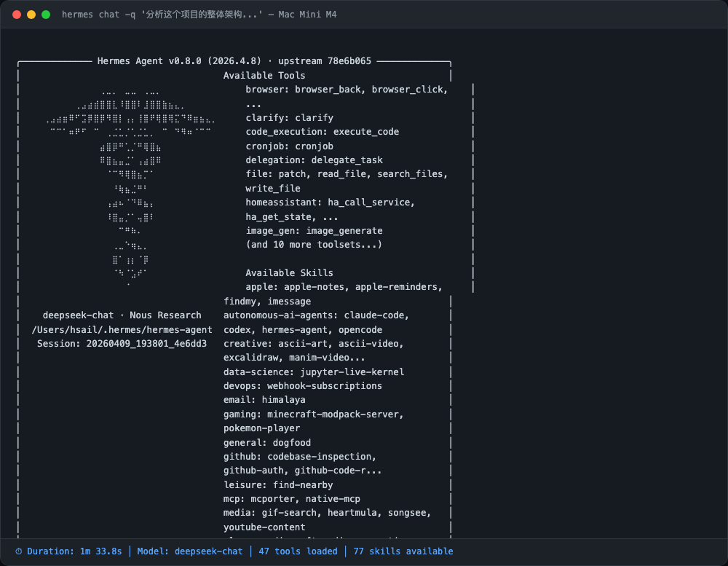Click the 'cronjob: cronjob' line
This screenshot has width=728, height=566.
click(289, 146)
